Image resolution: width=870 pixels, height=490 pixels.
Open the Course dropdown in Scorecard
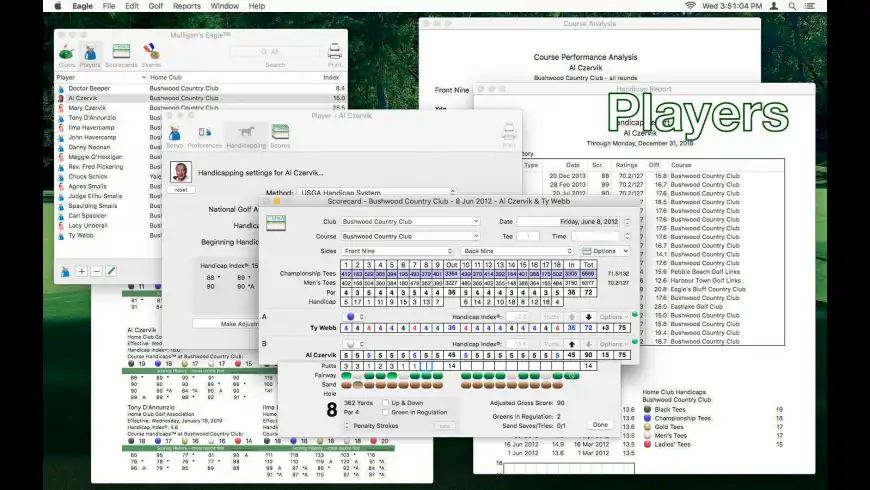click(x=410, y=236)
